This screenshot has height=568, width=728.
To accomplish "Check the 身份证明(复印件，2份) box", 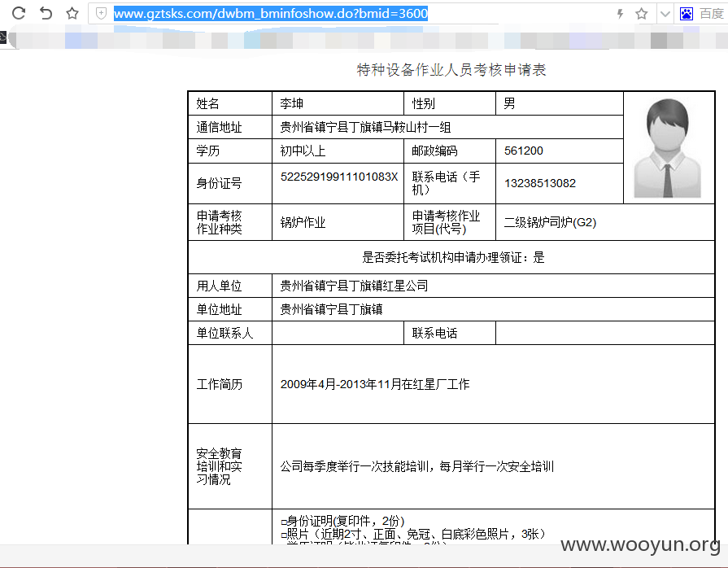I will [x=284, y=522].
